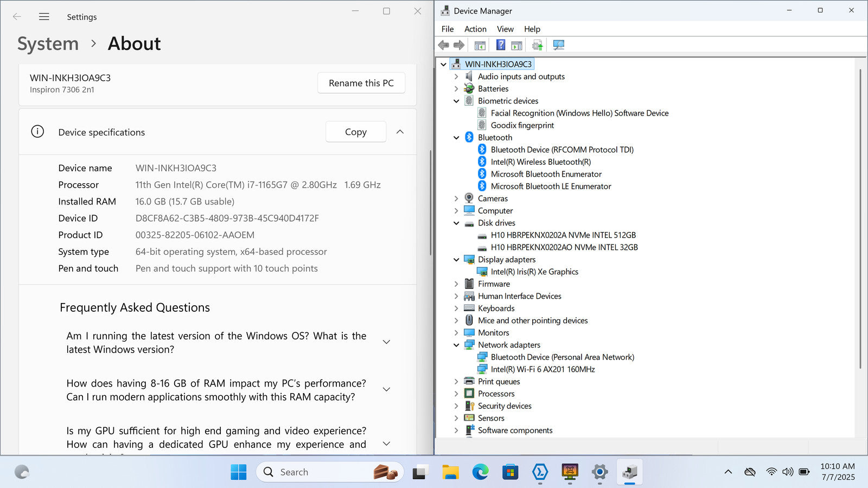868x488 pixels.
Task: Select Bluetooth Device (RFCOMM Protocol TDI)
Action: pos(562,150)
